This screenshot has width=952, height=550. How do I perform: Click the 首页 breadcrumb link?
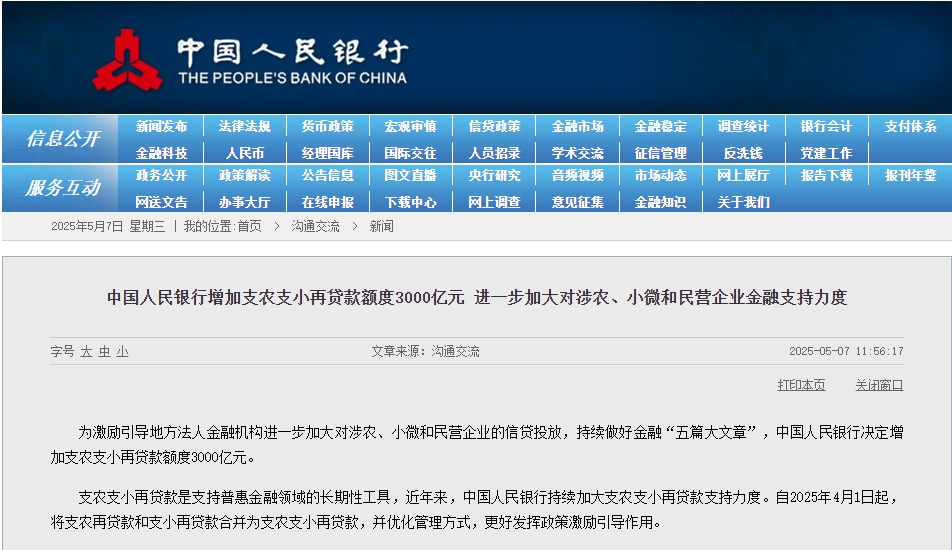tap(249, 226)
